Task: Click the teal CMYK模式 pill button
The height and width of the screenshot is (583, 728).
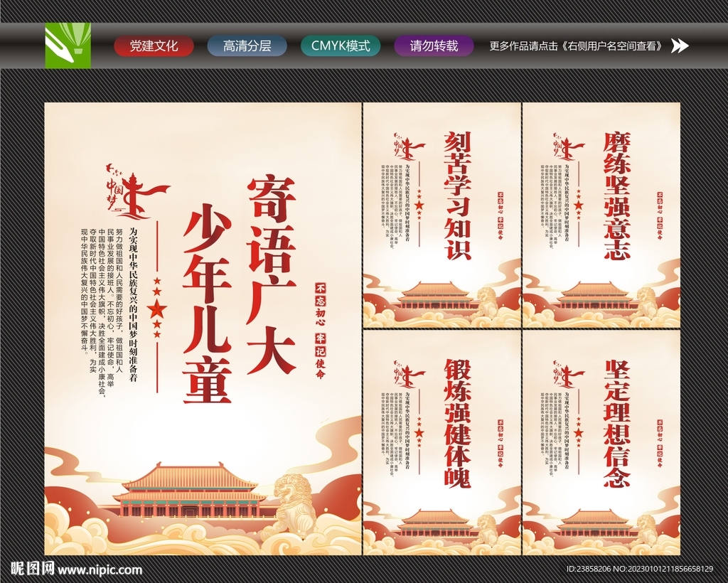Action: pyautogui.click(x=341, y=46)
